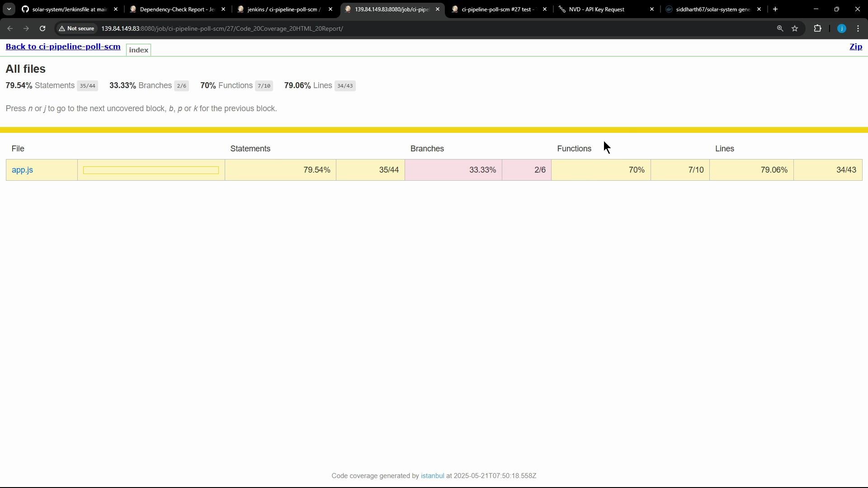The image size is (868, 488).
Task: Open the zoom magnifier icon in address bar
Action: [x=780, y=28]
